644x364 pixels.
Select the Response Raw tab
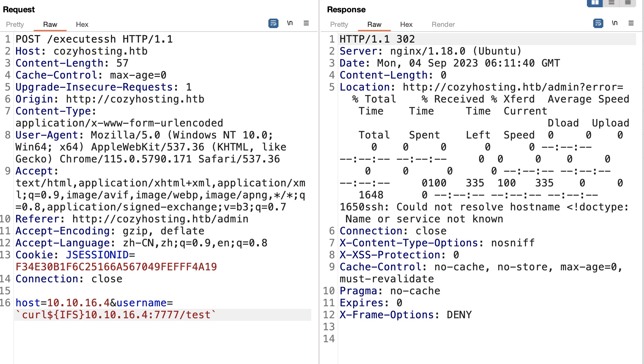tap(374, 25)
